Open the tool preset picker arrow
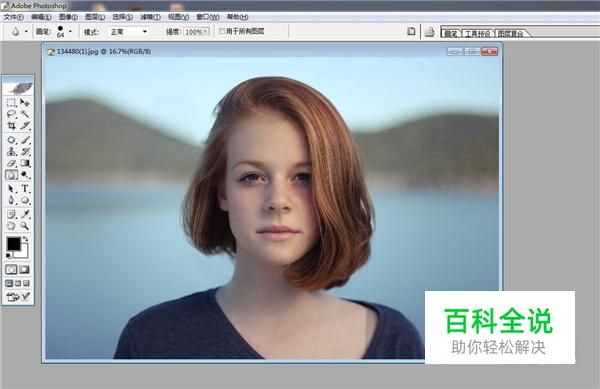Image resolution: width=600 pixels, height=389 pixels. (x=26, y=31)
